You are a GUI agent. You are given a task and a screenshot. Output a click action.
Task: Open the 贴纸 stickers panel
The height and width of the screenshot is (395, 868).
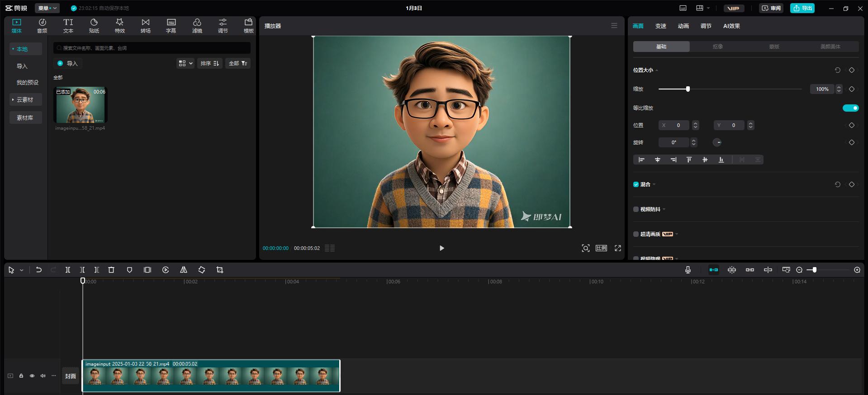(x=94, y=26)
